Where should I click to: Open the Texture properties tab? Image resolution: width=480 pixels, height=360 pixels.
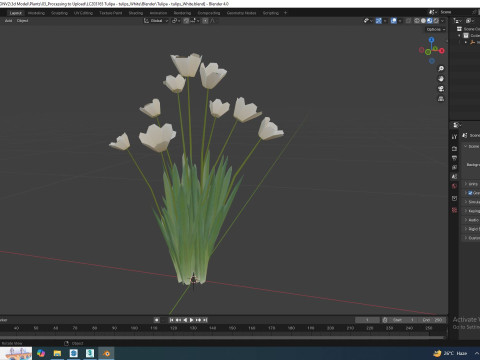454,210
